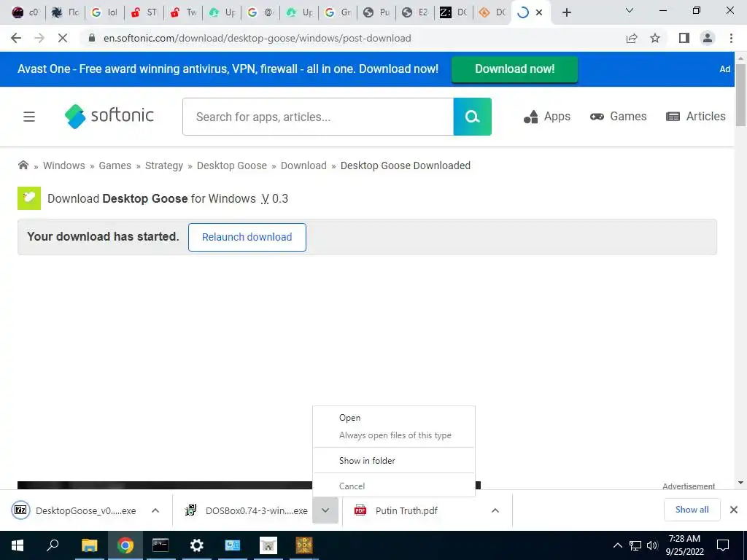747x560 pixels.
Task: Go to the Games breadcrumb link
Action: (x=115, y=166)
